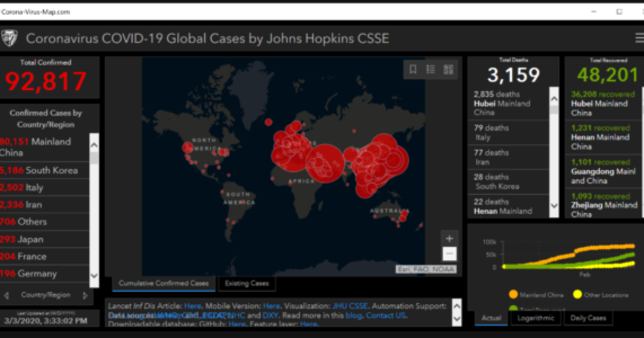Open the hamburger menu at top right
The width and height of the screenshot is (644, 338).
[x=638, y=38]
